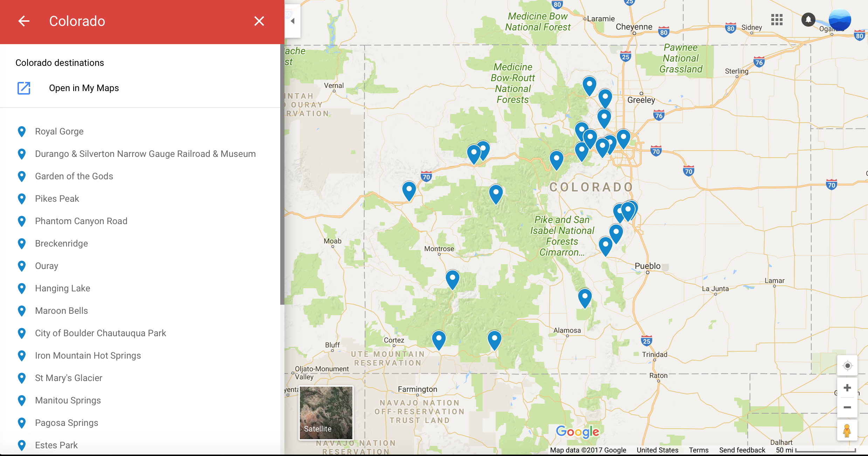Click the pin icon beside Royal Gorge
868x456 pixels.
[x=22, y=132]
